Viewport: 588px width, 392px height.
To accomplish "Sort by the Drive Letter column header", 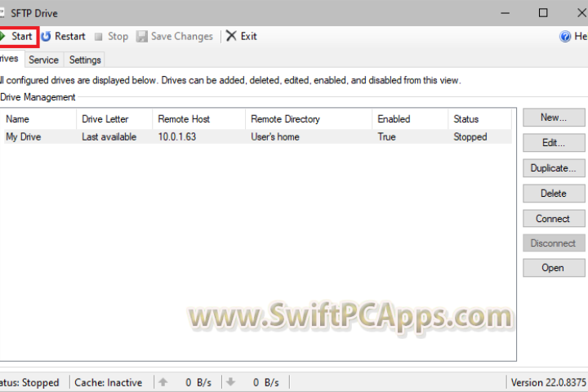I will 115,119.
